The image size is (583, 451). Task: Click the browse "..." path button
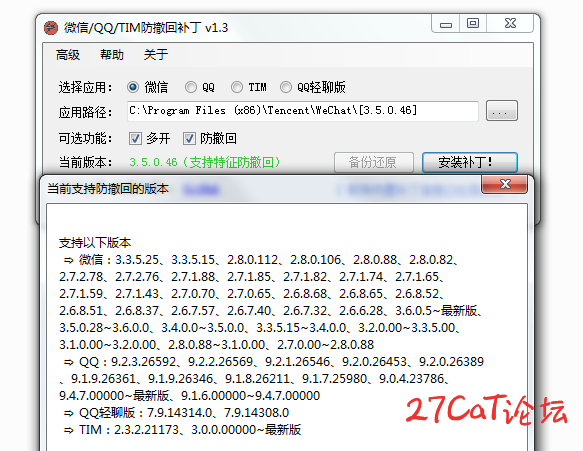pos(502,111)
